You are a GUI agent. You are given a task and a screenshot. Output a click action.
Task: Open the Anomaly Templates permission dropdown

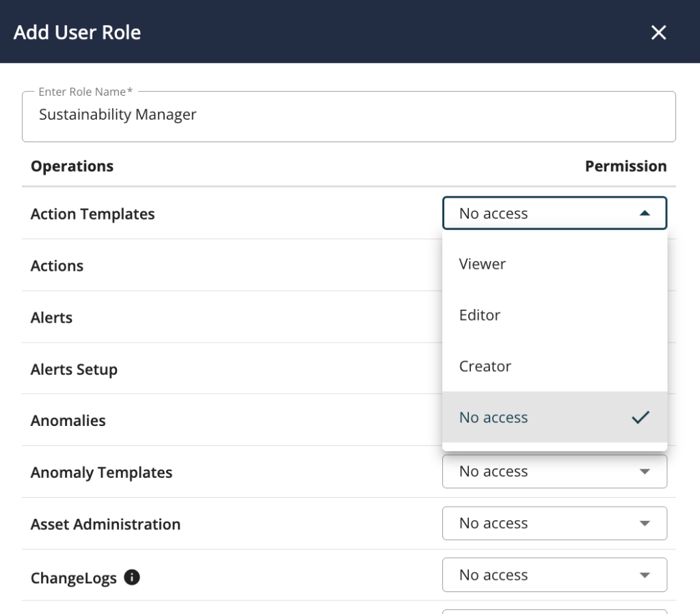554,472
